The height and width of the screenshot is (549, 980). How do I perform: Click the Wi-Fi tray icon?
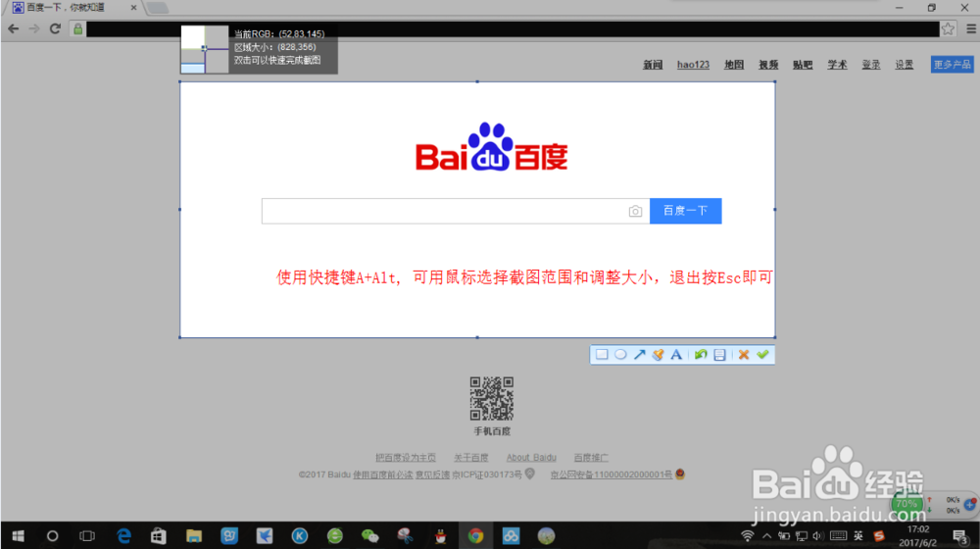coord(747,536)
